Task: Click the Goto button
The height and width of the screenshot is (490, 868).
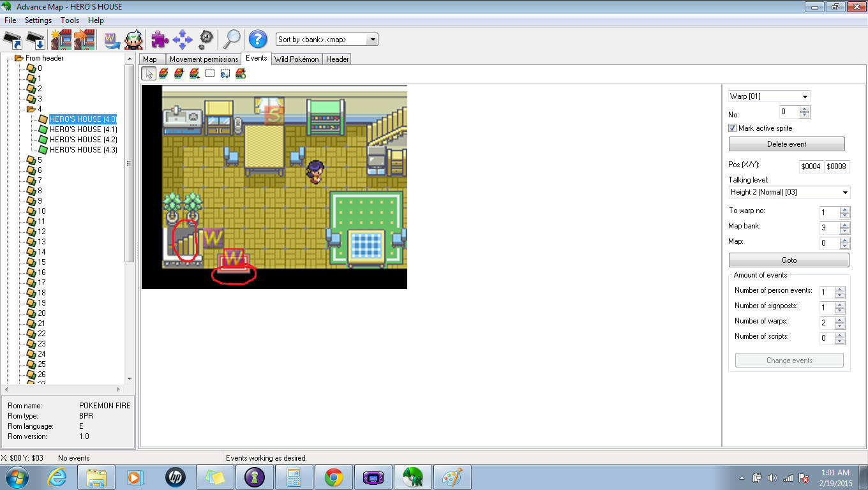Action: click(x=789, y=260)
